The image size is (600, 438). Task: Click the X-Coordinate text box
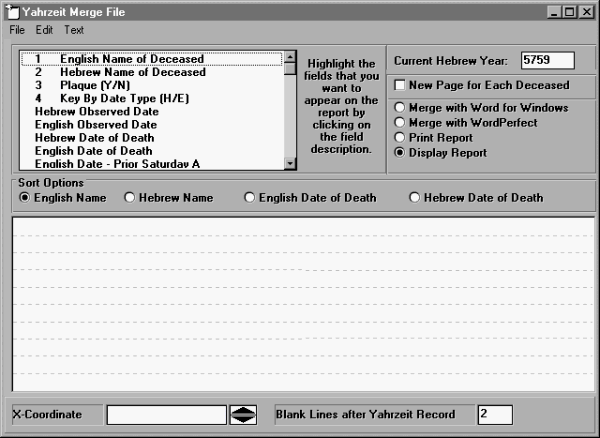click(x=166, y=415)
